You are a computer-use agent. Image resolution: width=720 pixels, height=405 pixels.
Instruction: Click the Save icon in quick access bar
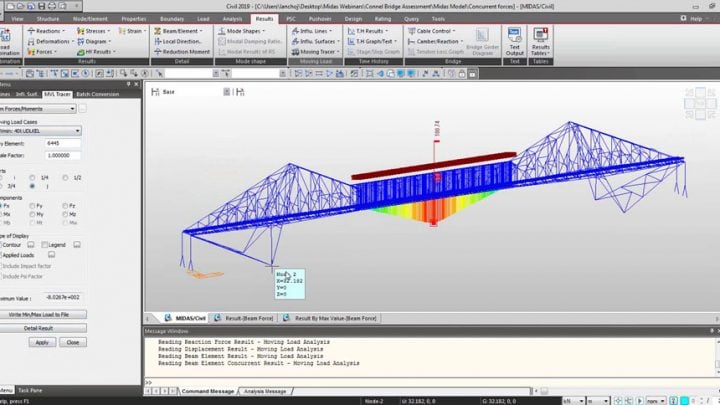[x=41, y=6]
